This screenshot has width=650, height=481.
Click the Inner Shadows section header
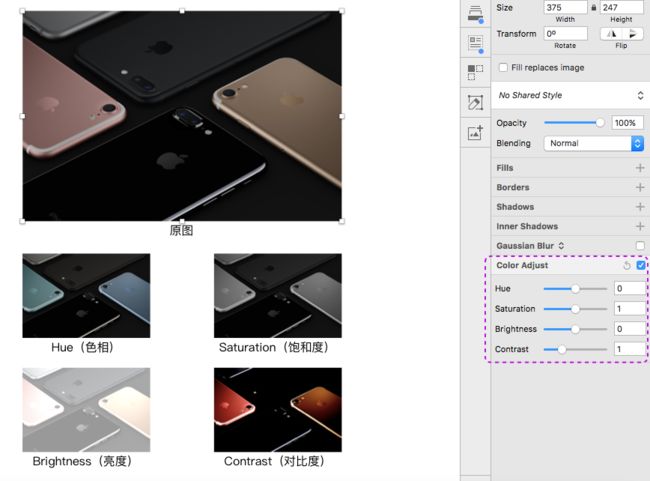coord(527,226)
